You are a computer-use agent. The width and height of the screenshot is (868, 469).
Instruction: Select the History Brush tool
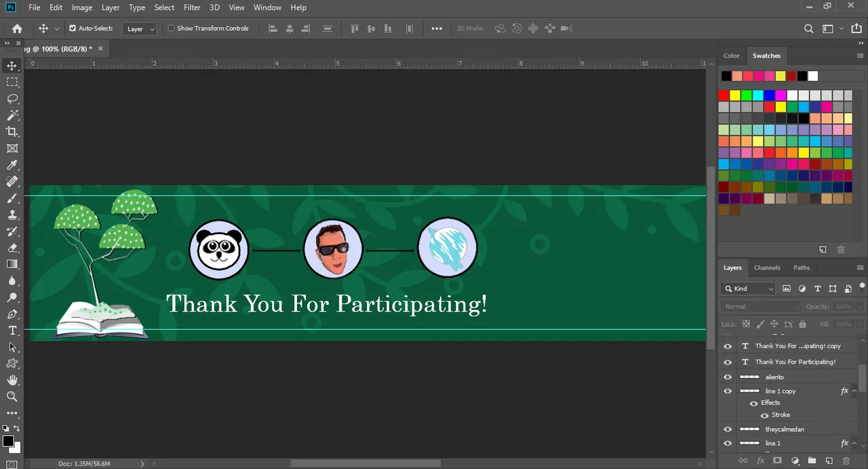[x=12, y=231]
